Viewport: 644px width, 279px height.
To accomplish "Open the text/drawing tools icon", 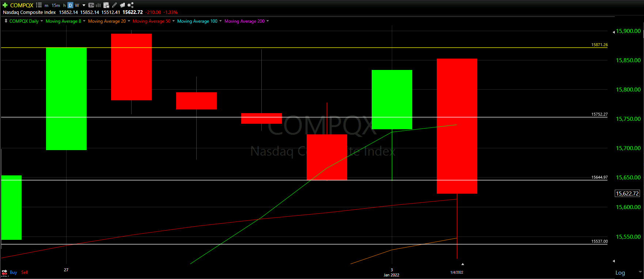I will [91, 5].
